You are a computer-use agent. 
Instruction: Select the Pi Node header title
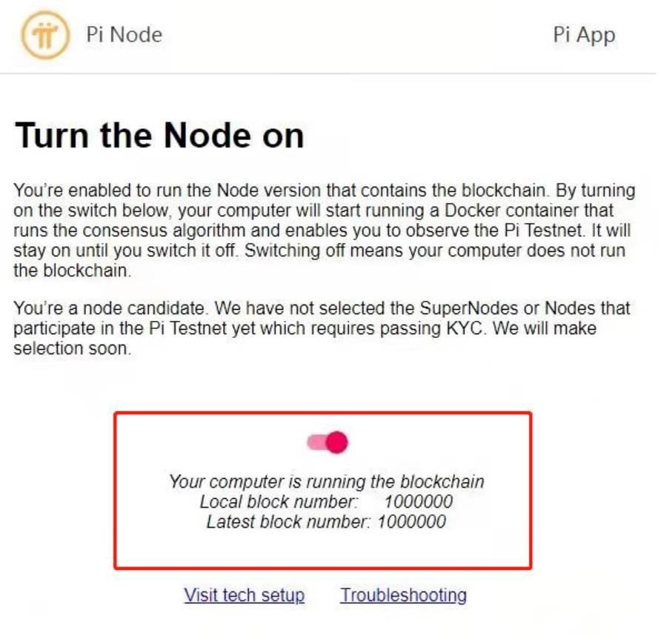click(124, 35)
